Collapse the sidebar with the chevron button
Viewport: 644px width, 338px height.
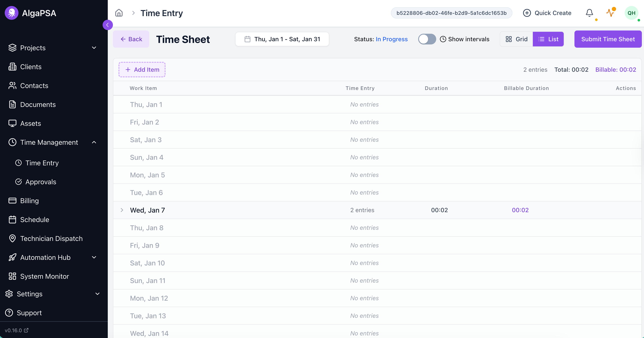pos(108,25)
